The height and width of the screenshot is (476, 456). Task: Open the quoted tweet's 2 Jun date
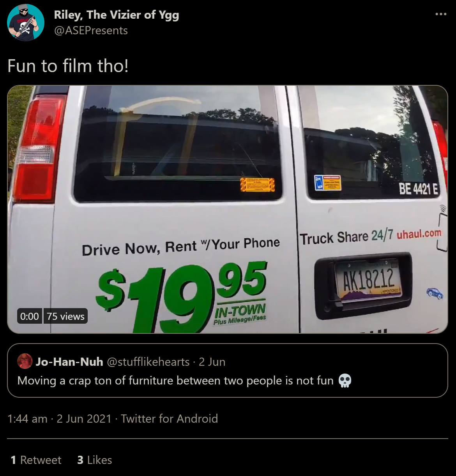pos(212,361)
